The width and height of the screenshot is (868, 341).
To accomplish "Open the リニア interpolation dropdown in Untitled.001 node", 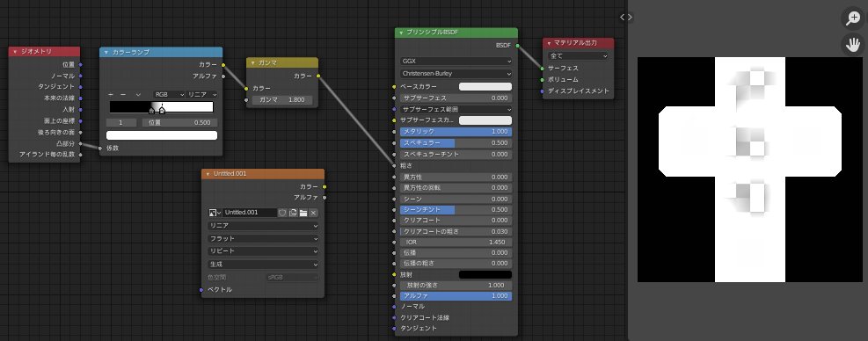I will (264, 226).
